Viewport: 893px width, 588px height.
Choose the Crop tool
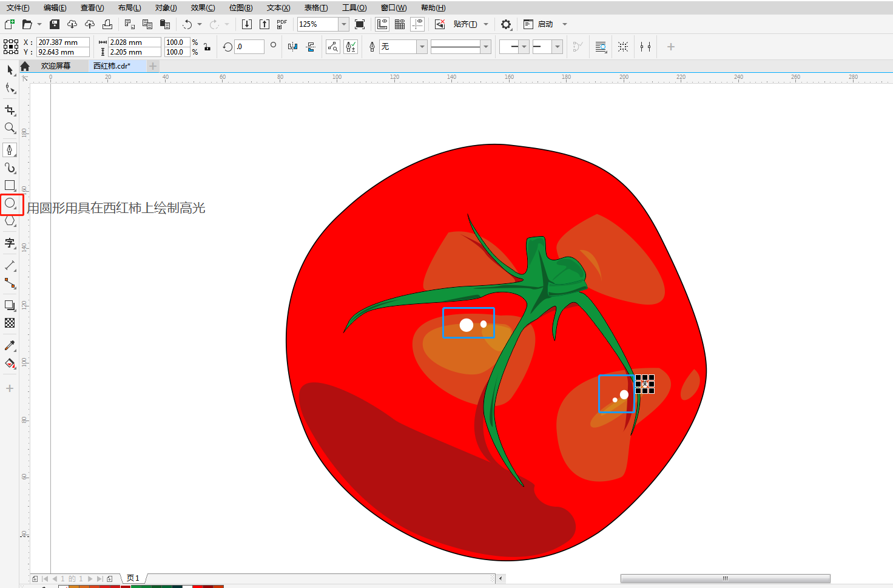10,110
